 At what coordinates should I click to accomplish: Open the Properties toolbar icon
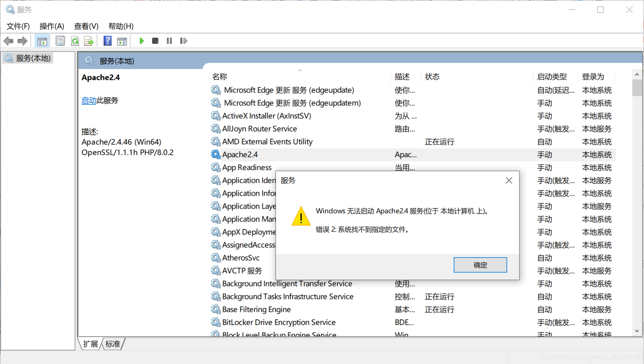[60, 41]
